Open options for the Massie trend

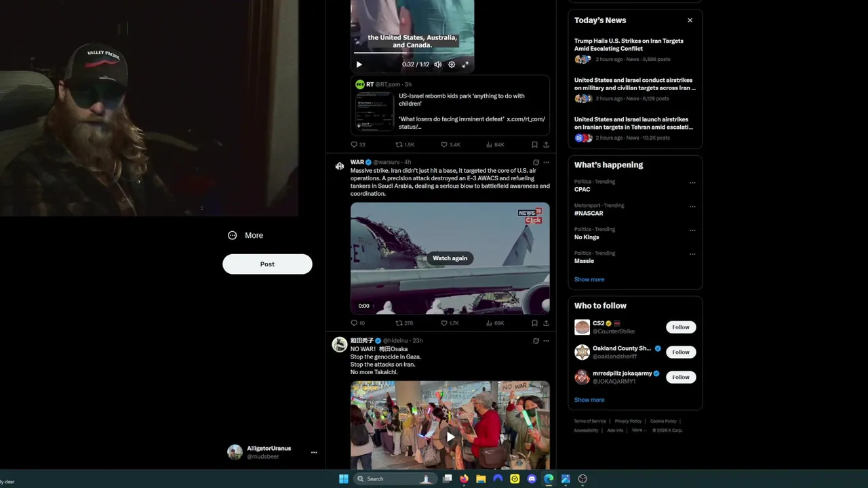pyautogui.click(x=692, y=254)
